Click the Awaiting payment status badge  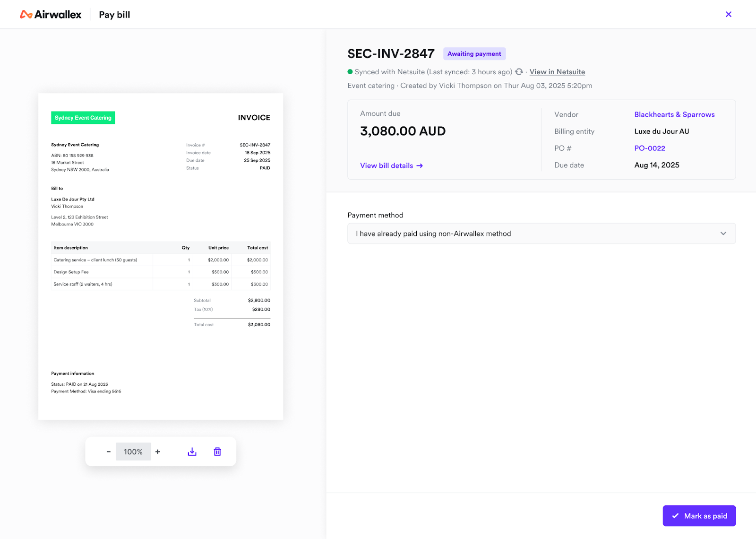[x=474, y=54]
